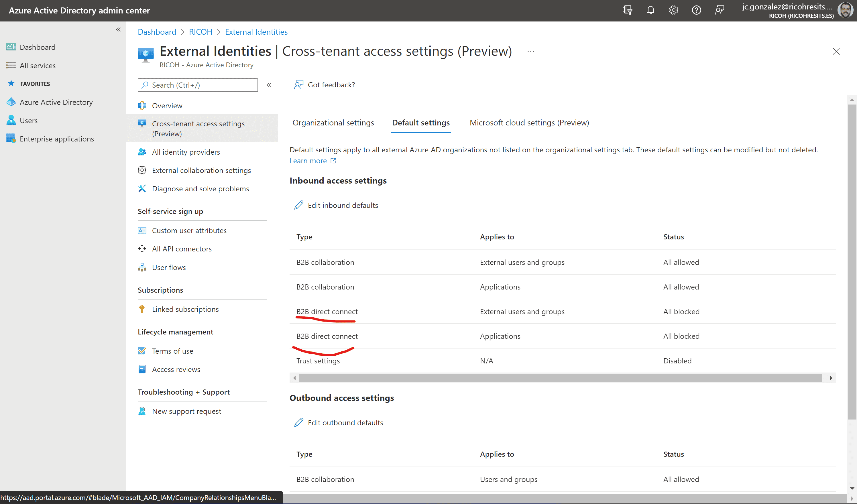Image resolution: width=857 pixels, height=504 pixels.
Task: Click the top bar feedback icon
Action: (x=719, y=10)
